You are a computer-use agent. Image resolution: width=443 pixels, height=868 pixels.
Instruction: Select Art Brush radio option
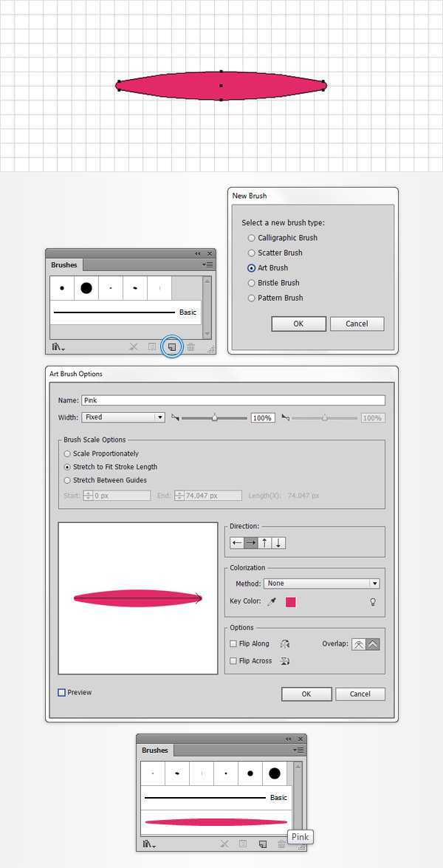252,268
